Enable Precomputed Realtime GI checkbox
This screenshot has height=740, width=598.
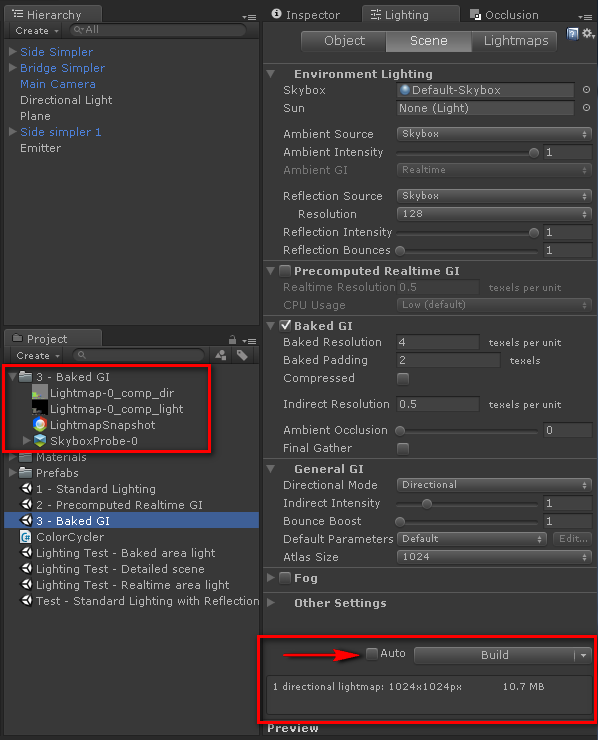(x=285, y=271)
